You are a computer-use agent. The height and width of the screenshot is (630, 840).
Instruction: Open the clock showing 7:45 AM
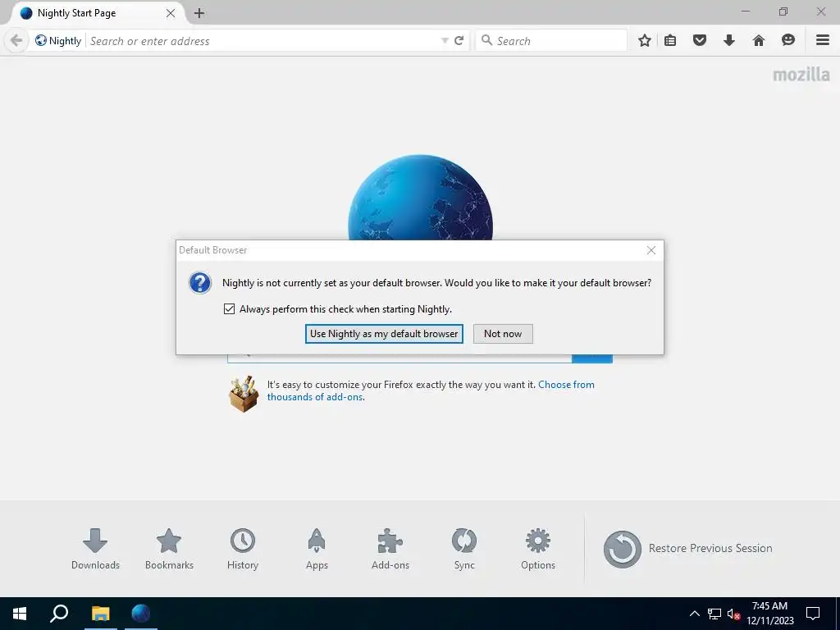point(769,614)
